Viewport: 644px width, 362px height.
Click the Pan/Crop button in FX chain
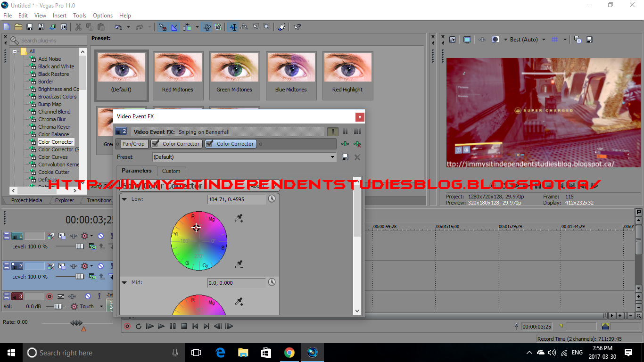click(x=134, y=144)
